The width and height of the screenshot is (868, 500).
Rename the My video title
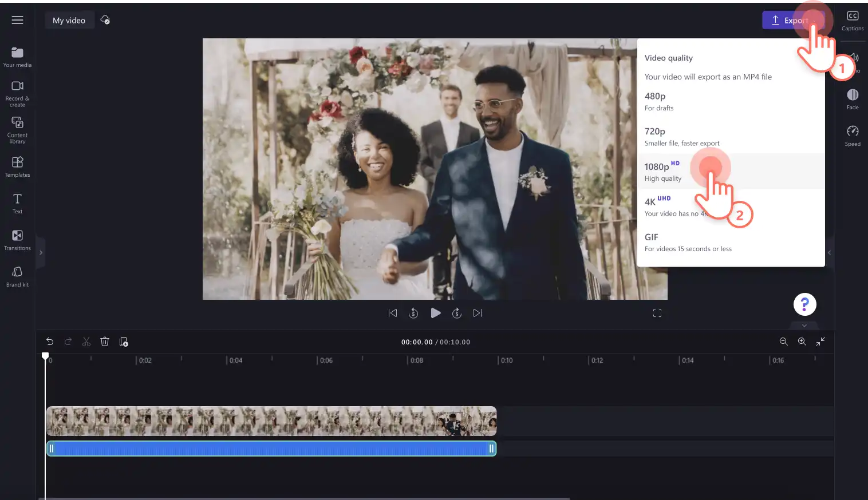tap(69, 20)
